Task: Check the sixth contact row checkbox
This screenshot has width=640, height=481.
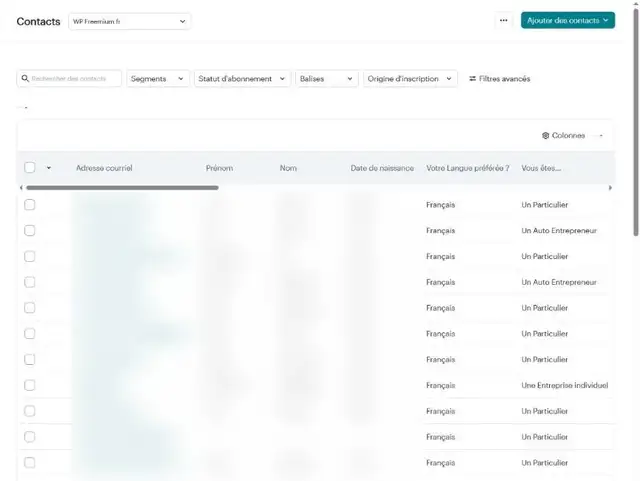Action: coord(30,334)
